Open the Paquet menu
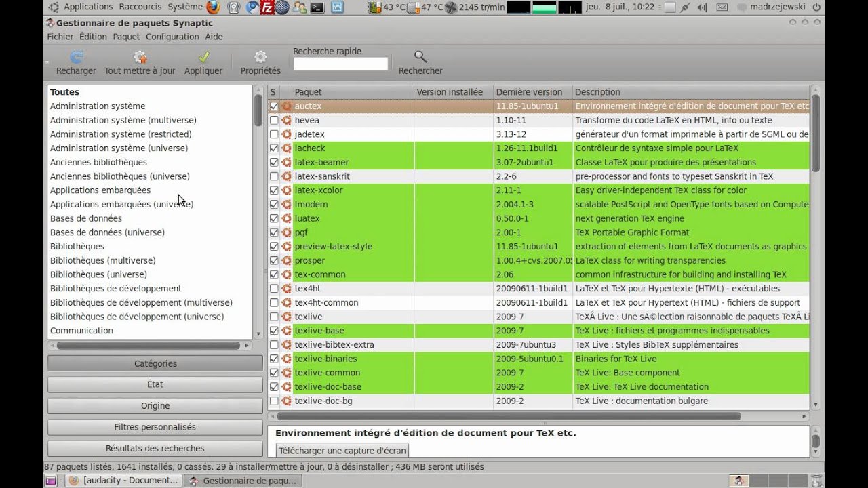This screenshot has height=488, width=868. (126, 37)
